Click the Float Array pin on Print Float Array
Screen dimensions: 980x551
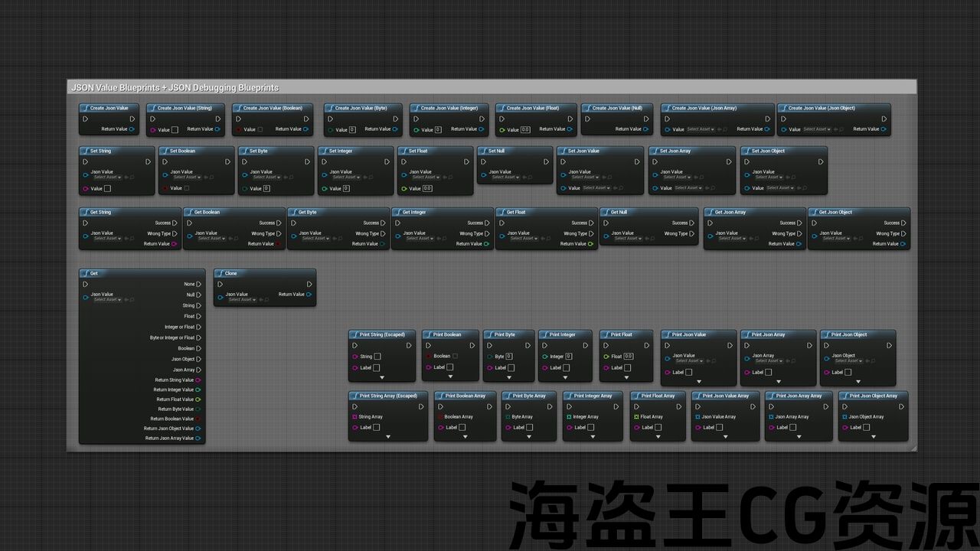636,417
